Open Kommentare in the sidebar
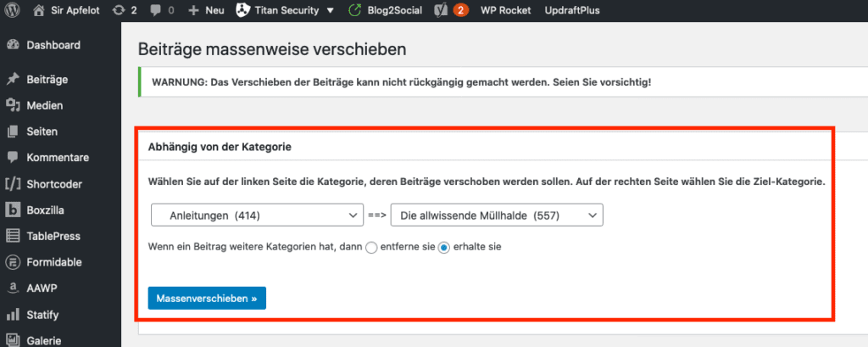The width and height of the screenshot is (868, 347). pos(60,158)
